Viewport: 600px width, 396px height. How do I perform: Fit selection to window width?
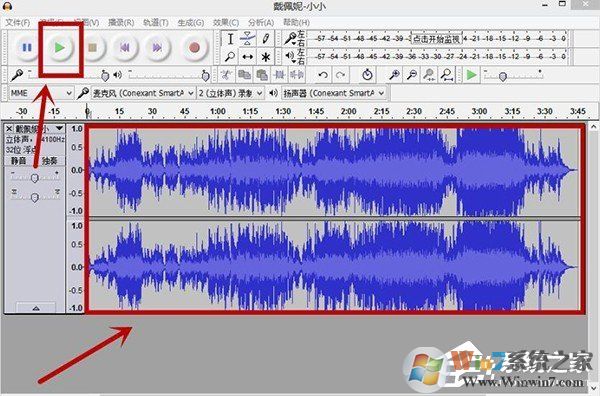click(429, 75)
